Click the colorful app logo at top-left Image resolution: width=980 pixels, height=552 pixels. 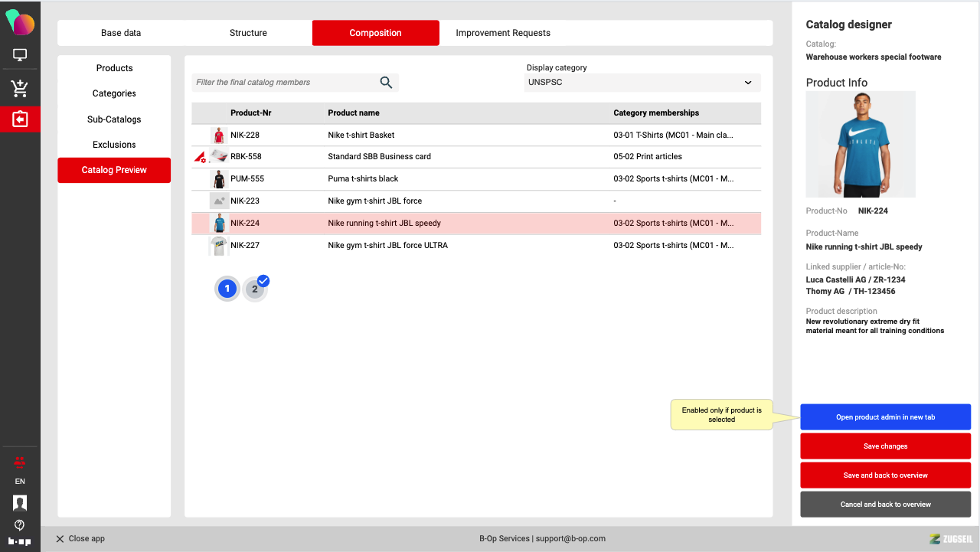click(20, 23)
